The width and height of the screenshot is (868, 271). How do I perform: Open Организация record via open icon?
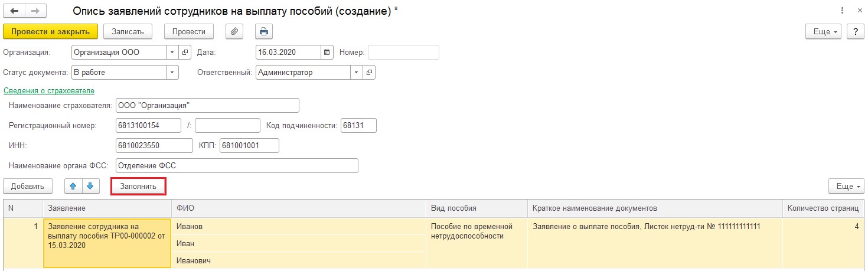pos(185,52)
